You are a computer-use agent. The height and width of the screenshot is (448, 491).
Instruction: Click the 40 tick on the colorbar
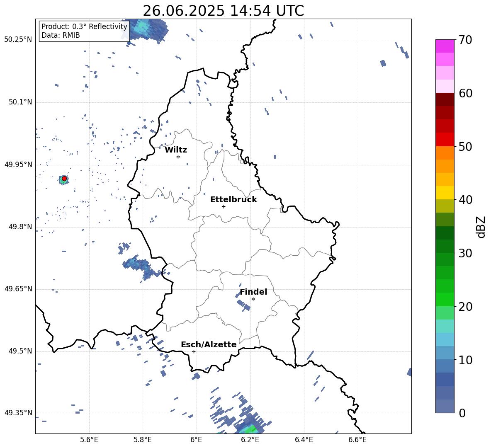(x=465, y=200)
